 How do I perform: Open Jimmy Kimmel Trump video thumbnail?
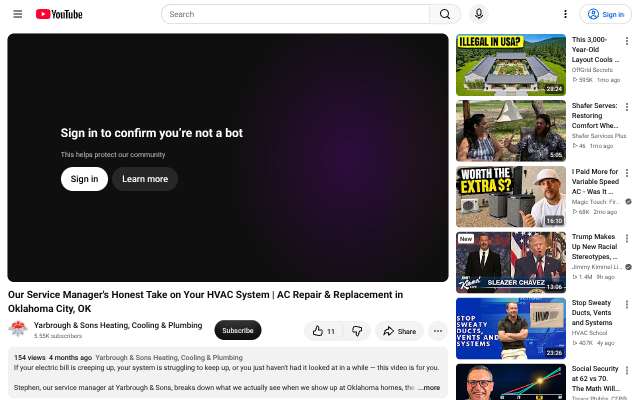tap(511, 262)
